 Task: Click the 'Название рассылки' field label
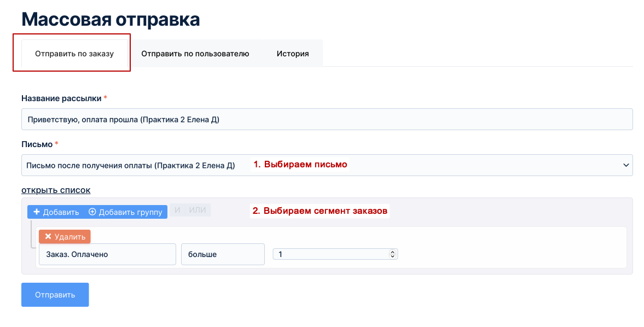[61, 98]
